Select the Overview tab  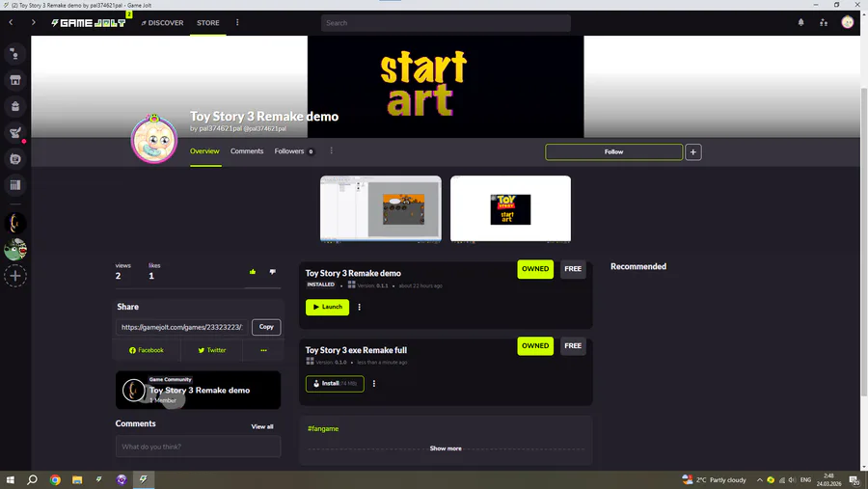point(204,151)
